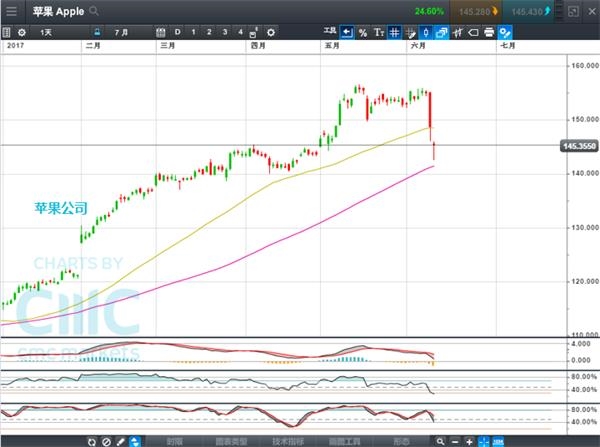Open preset settings gear after save icon
Viewport: 600px width, 447px height.
tap(271, 33)
